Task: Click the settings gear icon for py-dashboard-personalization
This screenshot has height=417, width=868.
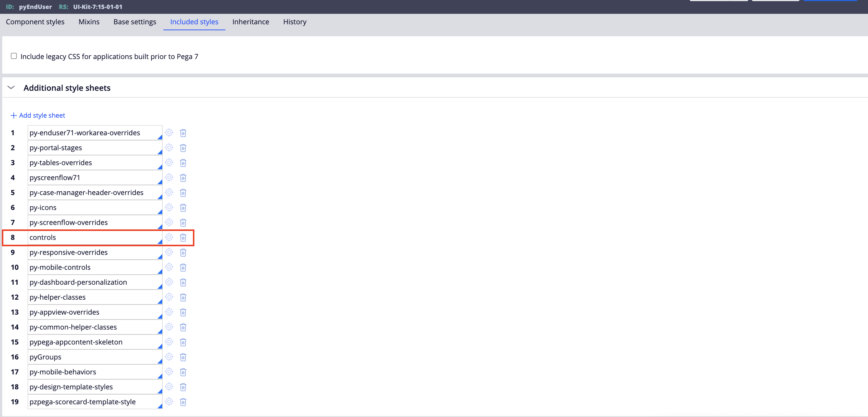Action: click(x=169, y=282)
